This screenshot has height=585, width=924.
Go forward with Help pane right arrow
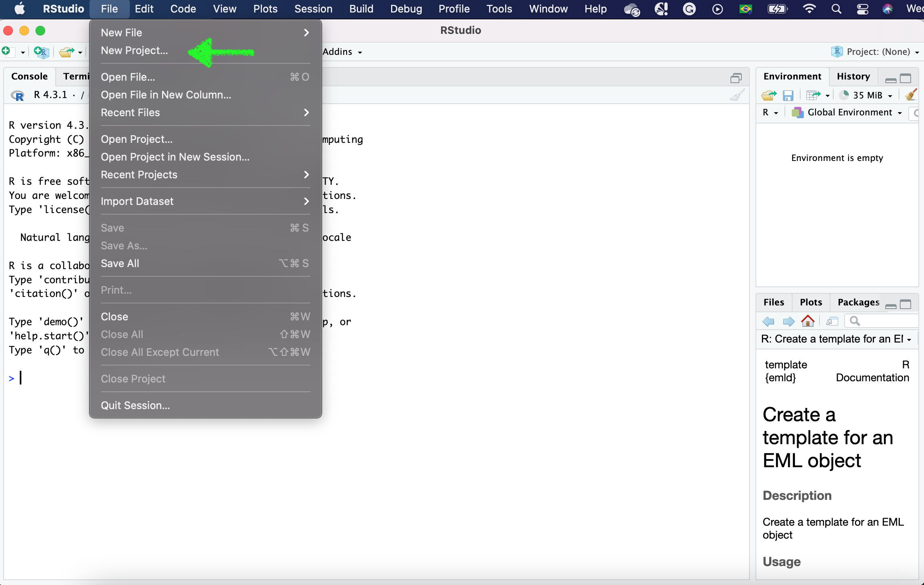click(789, 321)
